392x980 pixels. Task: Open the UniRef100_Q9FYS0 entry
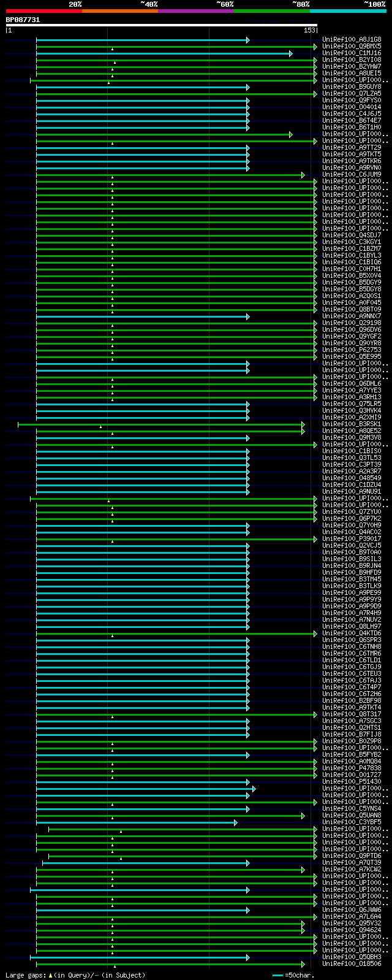click(x=352, y=101)
